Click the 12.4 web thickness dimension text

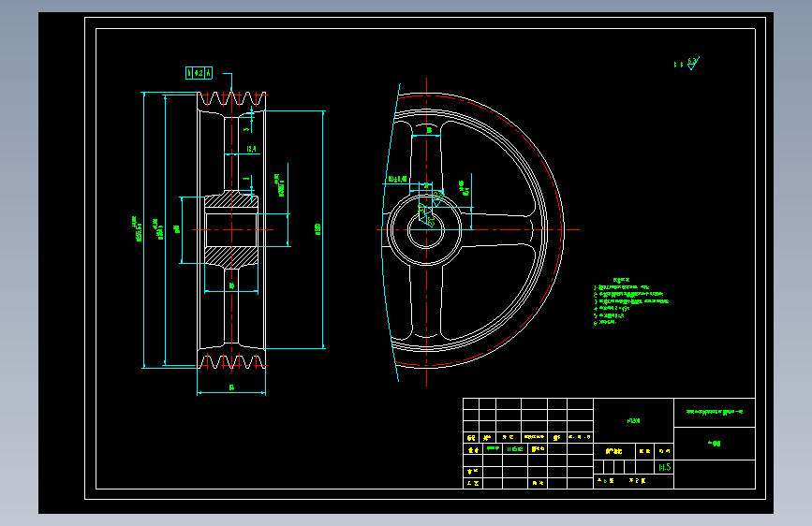point(252,149)
